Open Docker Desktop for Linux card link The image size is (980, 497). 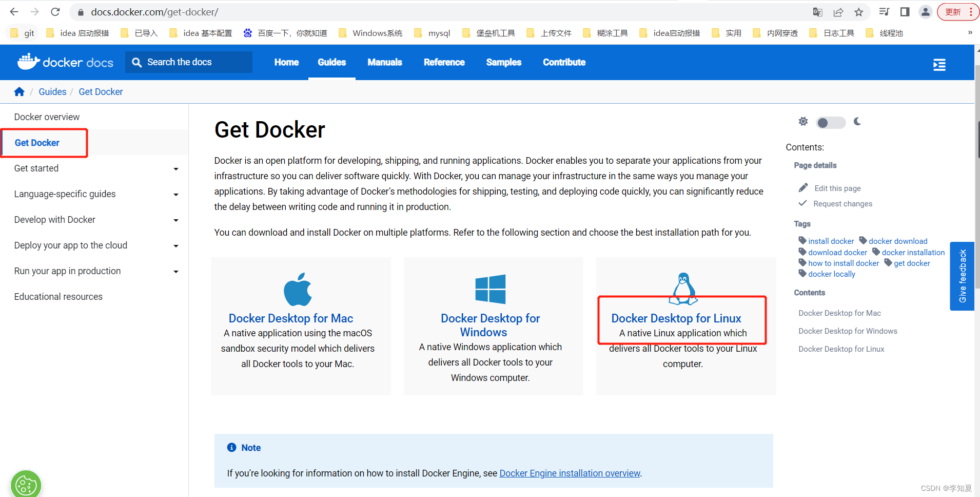click(676, 318)
